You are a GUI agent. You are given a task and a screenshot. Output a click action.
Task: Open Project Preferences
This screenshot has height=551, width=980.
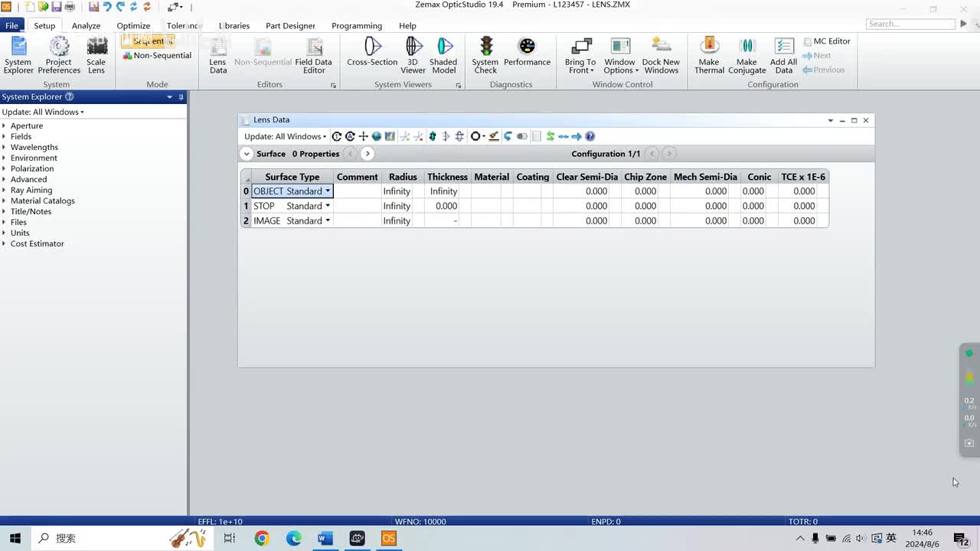[x=59, y=54]
